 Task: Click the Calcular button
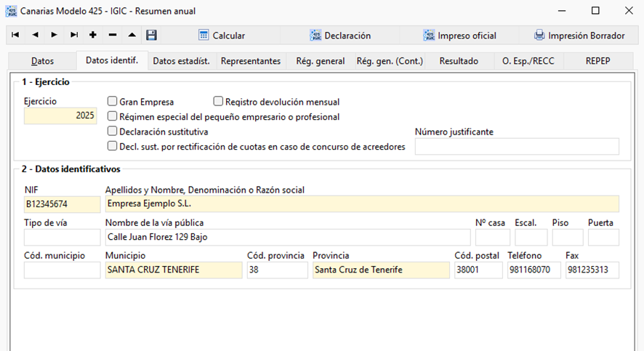(x=222, y=36)
